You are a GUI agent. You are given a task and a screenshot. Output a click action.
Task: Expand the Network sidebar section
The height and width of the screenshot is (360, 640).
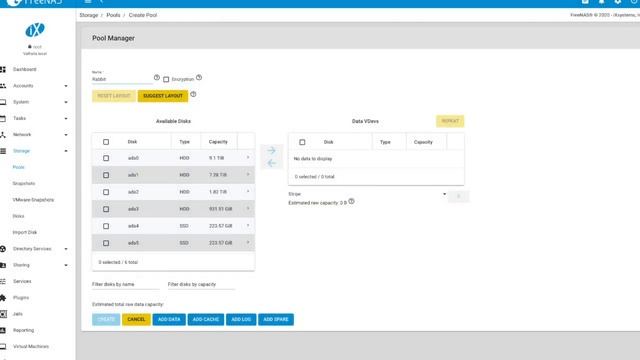66,135
